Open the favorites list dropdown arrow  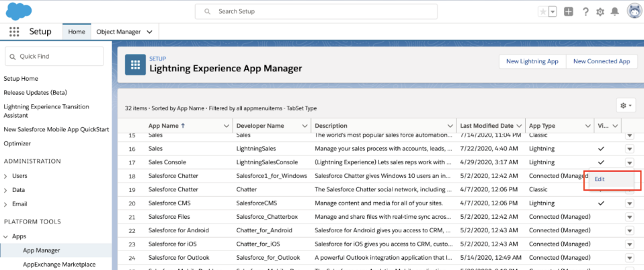pyautogui.click(x=553, y=12)
